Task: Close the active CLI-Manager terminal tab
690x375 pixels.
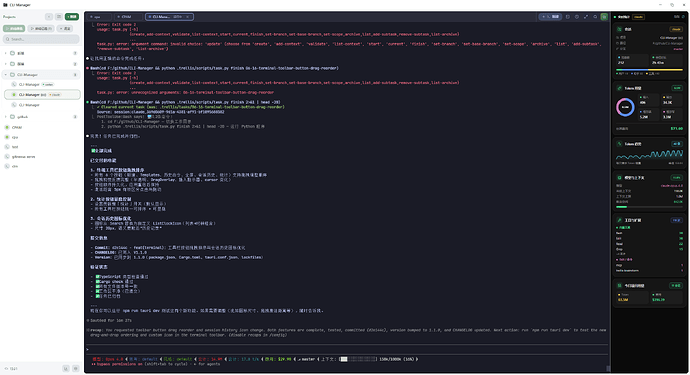Action: pos(188,17)
